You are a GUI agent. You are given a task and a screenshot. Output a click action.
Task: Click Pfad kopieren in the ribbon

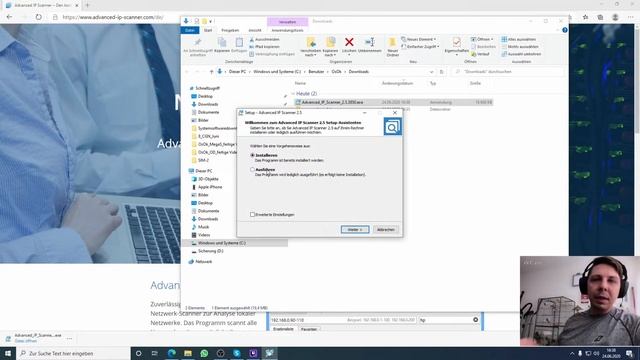coord(264,47)
